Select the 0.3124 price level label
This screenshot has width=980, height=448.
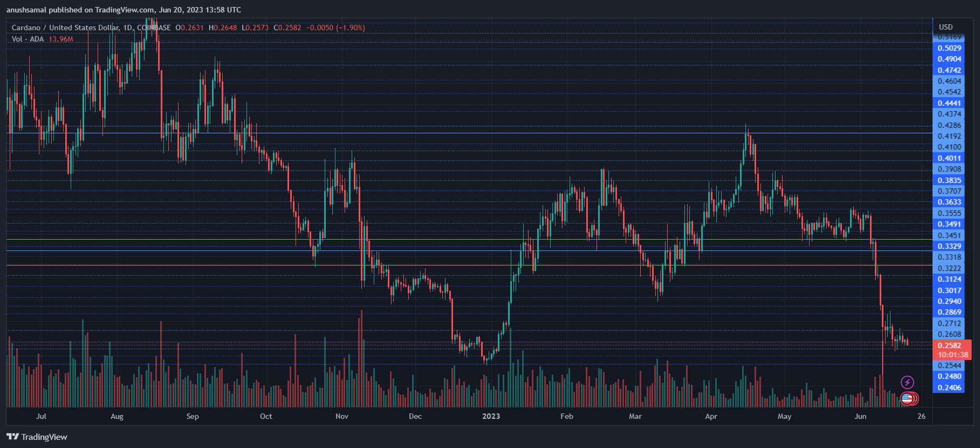[949, 279]
